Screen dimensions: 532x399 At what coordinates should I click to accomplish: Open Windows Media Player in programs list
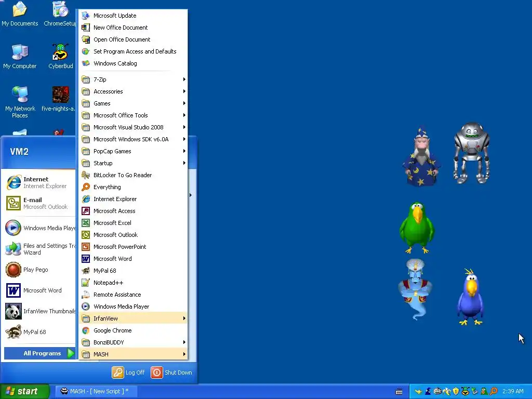click(x=133, y=307)
